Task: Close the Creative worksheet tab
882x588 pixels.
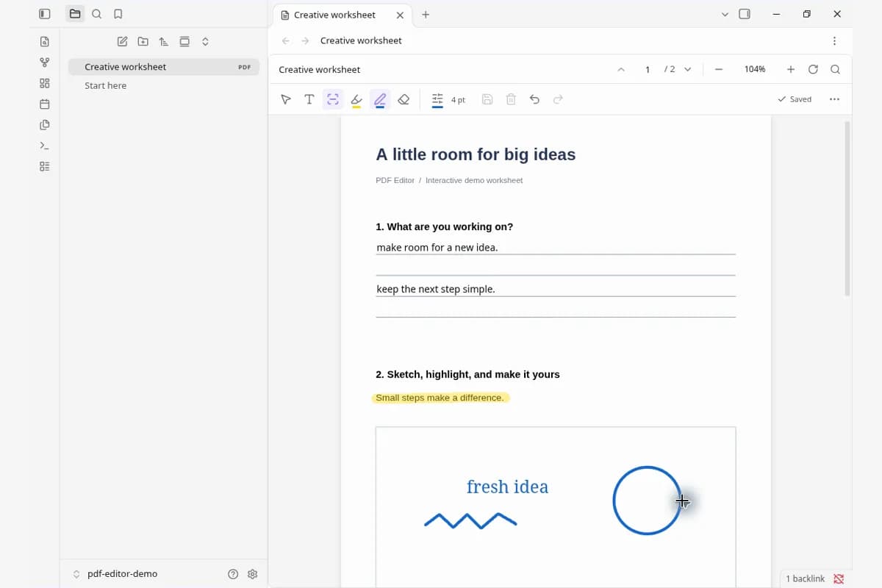Action: (x=400, y=15)
